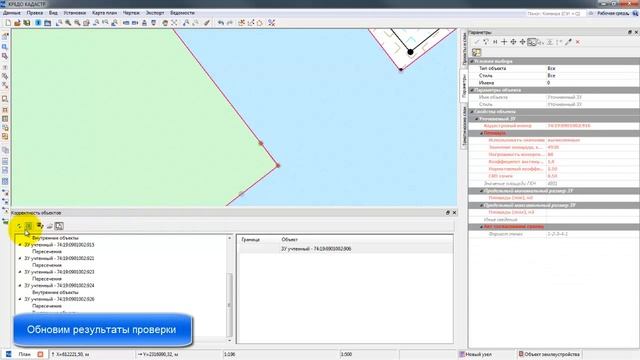640x360 pixels.
Task: Click Объект землеустройства in status bar
Action: point(549,354)
